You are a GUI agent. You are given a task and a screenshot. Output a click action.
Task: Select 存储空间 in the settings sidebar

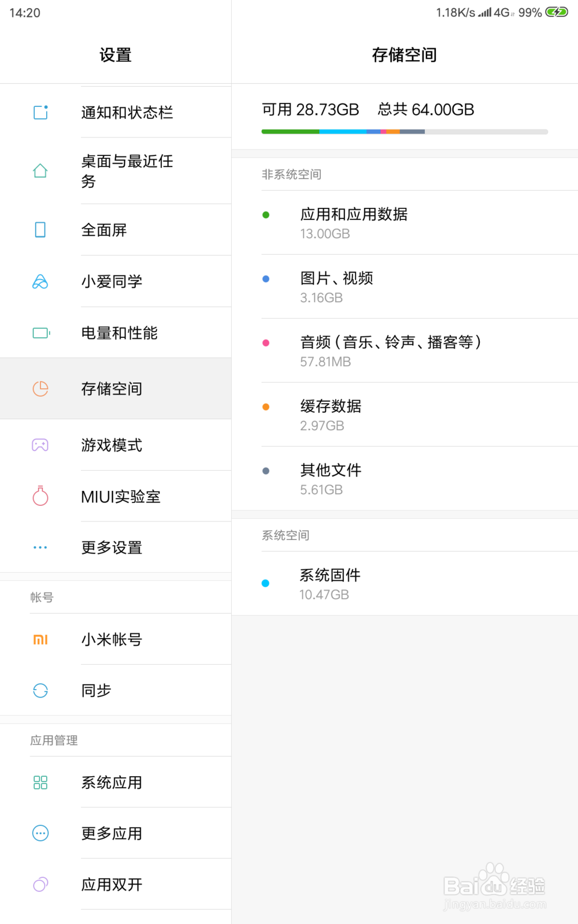pos(112,389)
